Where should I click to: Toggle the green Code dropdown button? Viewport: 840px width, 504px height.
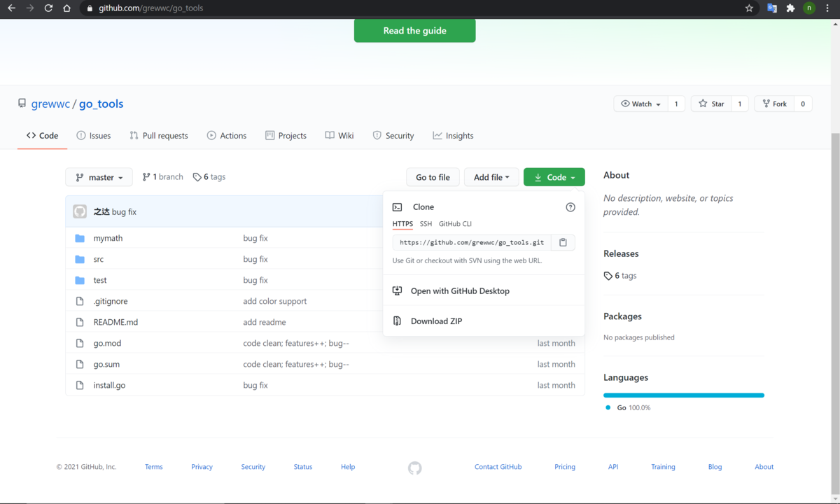pos(554,177)
